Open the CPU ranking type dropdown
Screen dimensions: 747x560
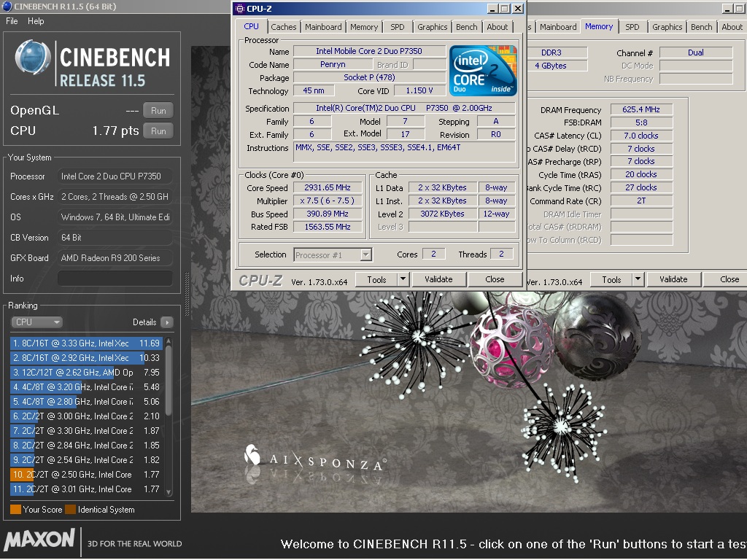(36, 322)
